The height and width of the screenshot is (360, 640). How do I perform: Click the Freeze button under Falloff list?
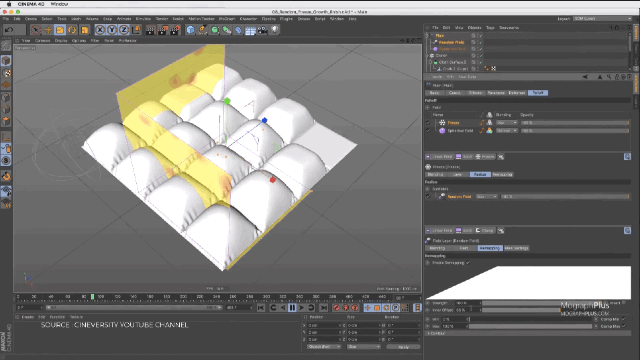click(484, 157)
